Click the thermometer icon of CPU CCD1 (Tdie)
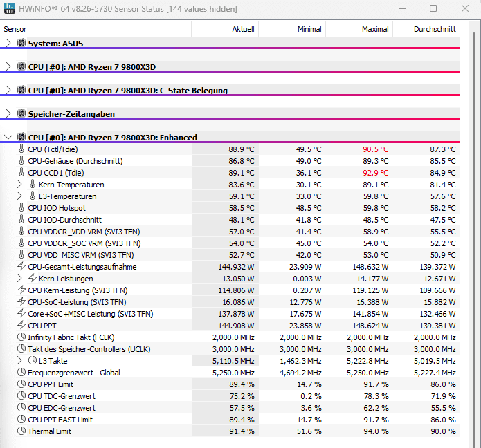This screenshot has width=481, height=448. 21,172
